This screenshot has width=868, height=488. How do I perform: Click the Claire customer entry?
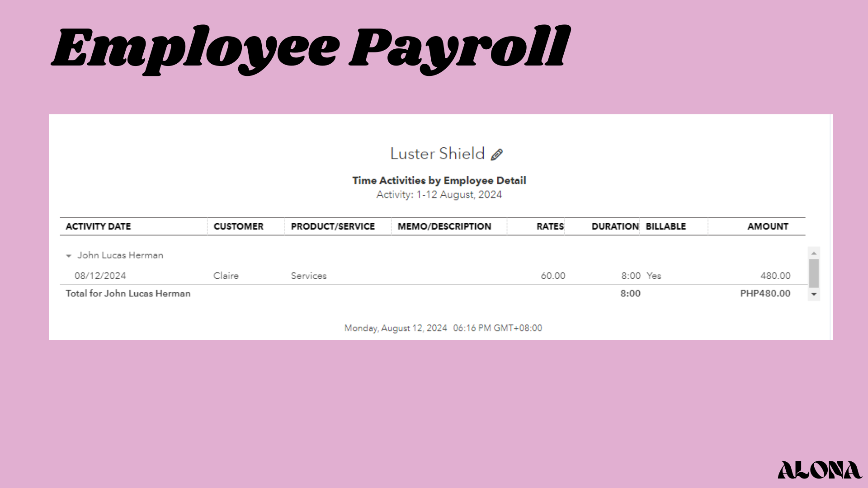coord(226,276)
